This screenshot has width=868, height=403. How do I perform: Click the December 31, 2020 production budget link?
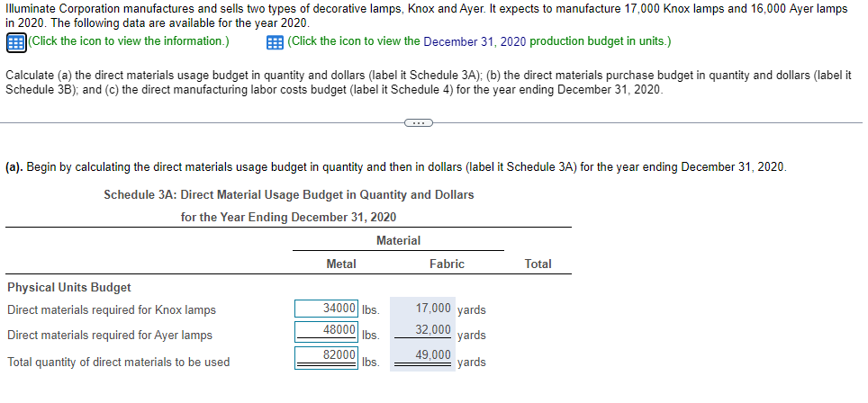click(x=479, y=41)
